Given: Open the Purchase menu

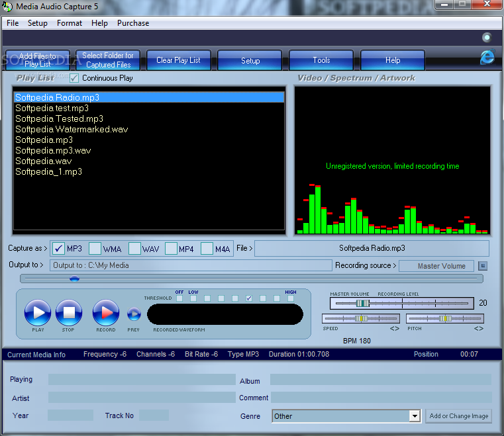Looking at the screenshot, I should pyautogui.click(x=133, y=23).
